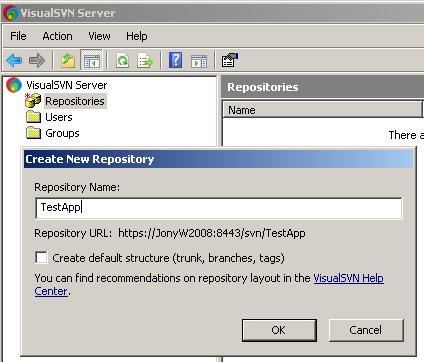Image resolution: width=424 pixels, height=362 pixels.
Task: Click the Repository Name label
Action: click(77, 187)
